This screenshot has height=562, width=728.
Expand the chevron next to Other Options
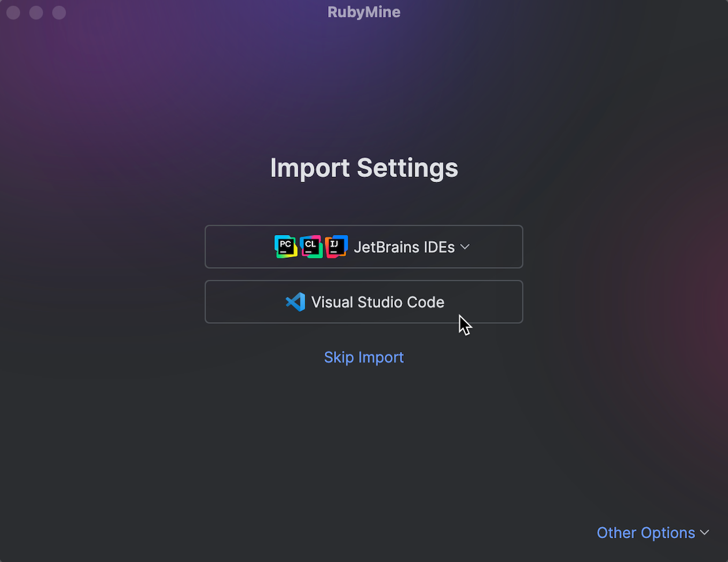[704, 533]
